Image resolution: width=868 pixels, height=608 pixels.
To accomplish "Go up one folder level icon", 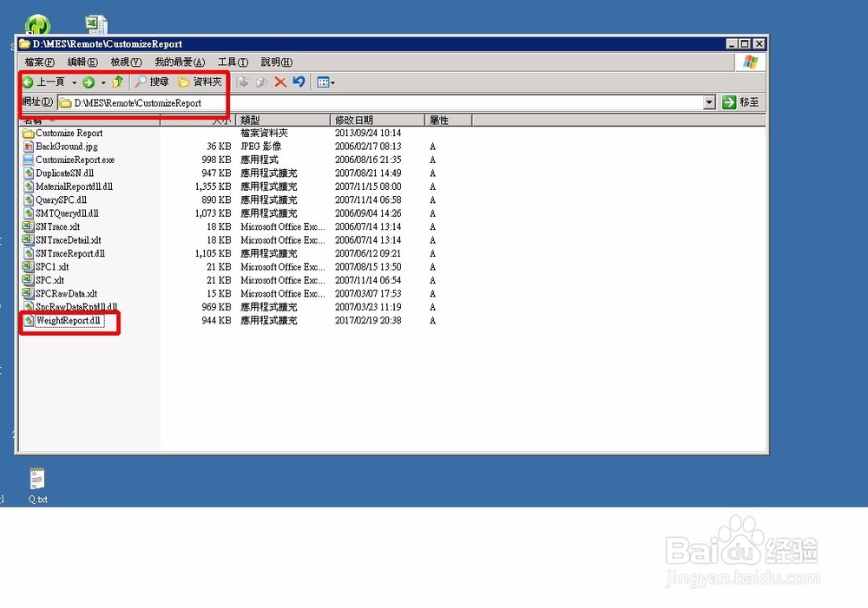I will (x=117, y=82).
